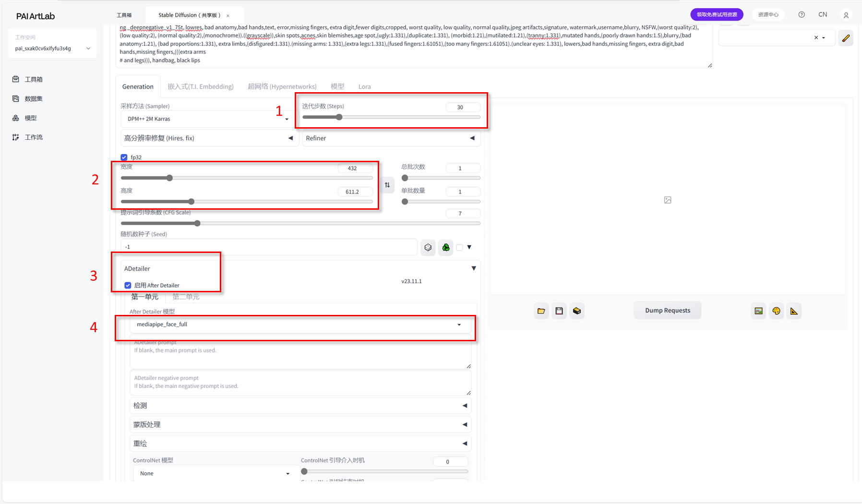This screenshot has width=862, height=504.
Task: Tick the extra seed checkbox
Action: (460, 247)
